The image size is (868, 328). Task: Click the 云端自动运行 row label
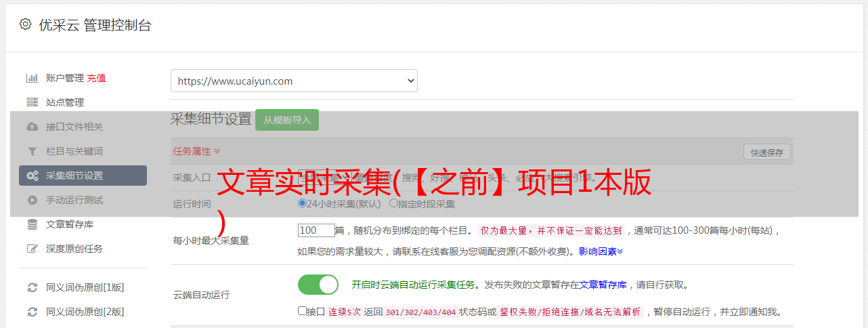point(202,295)
